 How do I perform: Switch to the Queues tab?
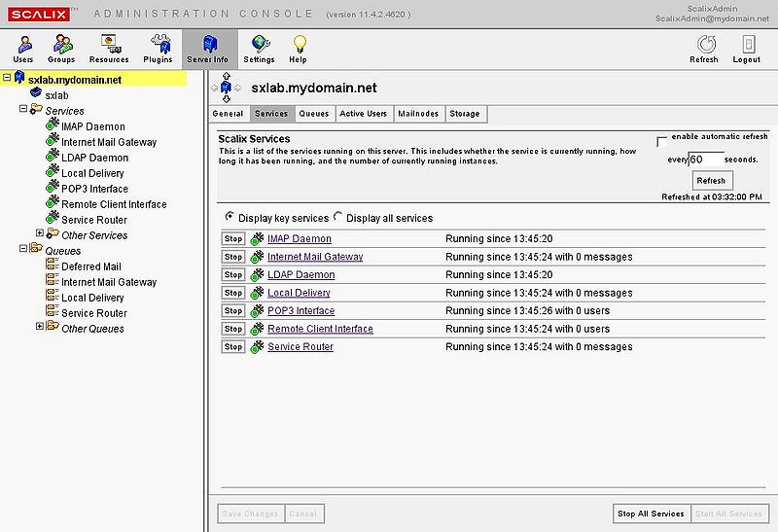tap(313, 114)
